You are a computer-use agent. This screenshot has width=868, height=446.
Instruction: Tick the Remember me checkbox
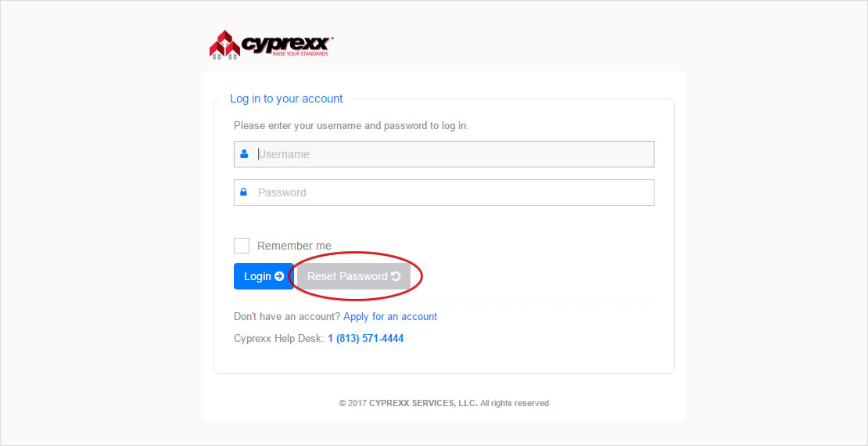point(242,246)
